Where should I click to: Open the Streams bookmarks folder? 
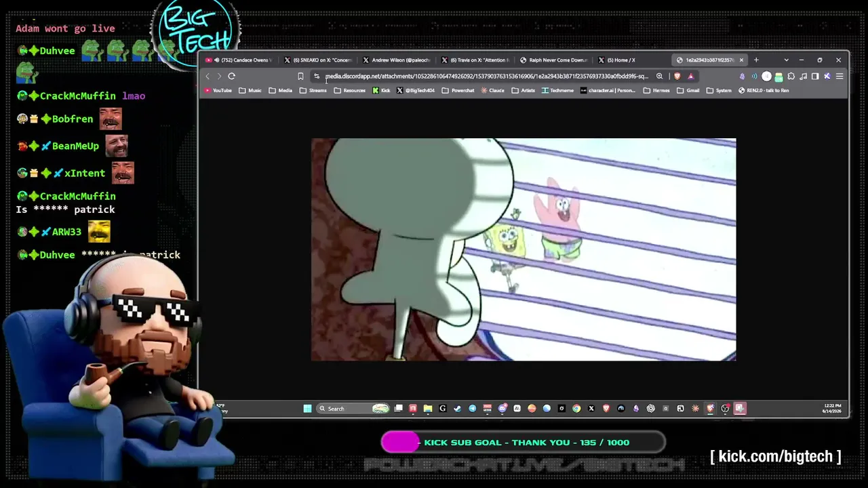[313, 91]
